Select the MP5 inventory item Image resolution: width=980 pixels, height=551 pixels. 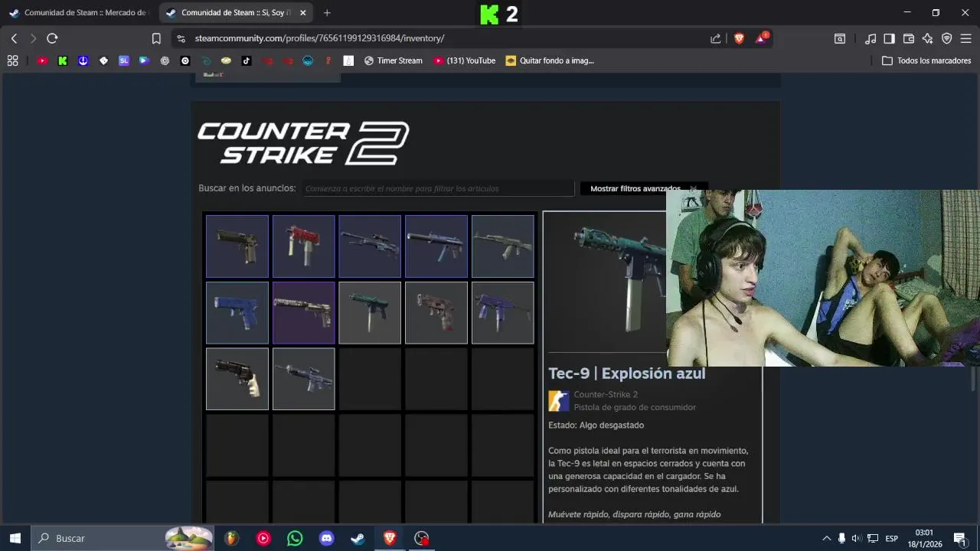(x=436, y=246)
